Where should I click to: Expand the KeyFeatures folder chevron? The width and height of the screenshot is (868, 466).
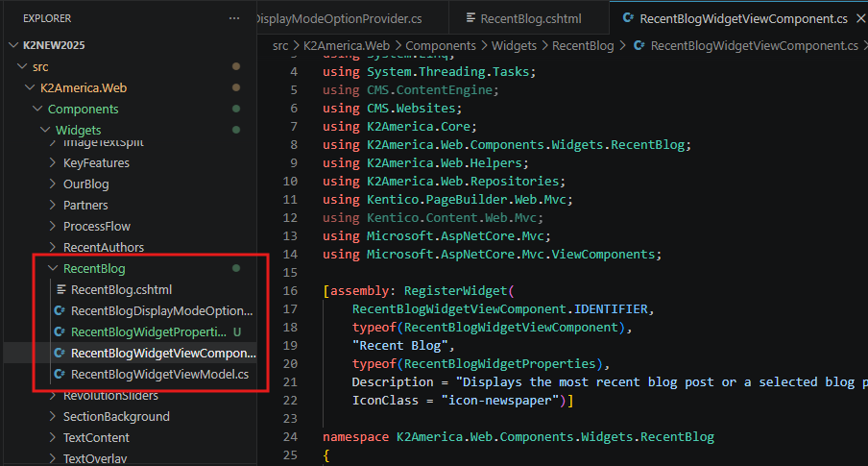coord(53,162)
